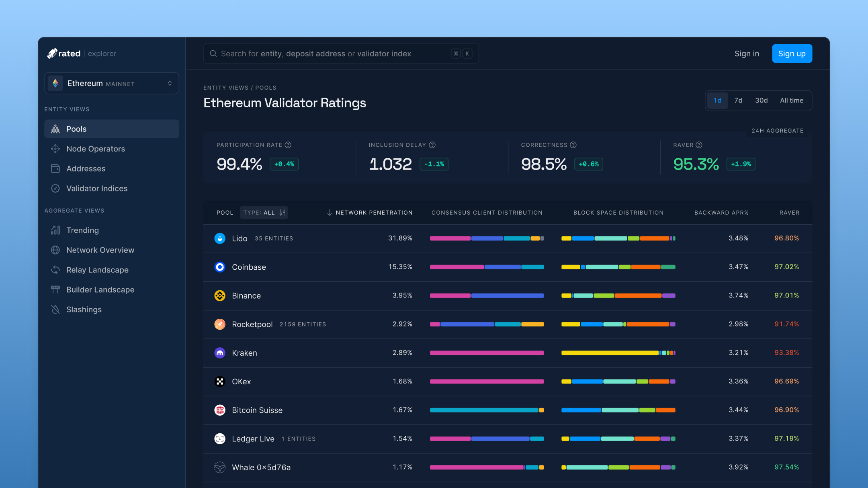Toggle sort order on Network Penetration column

[330, 212]
